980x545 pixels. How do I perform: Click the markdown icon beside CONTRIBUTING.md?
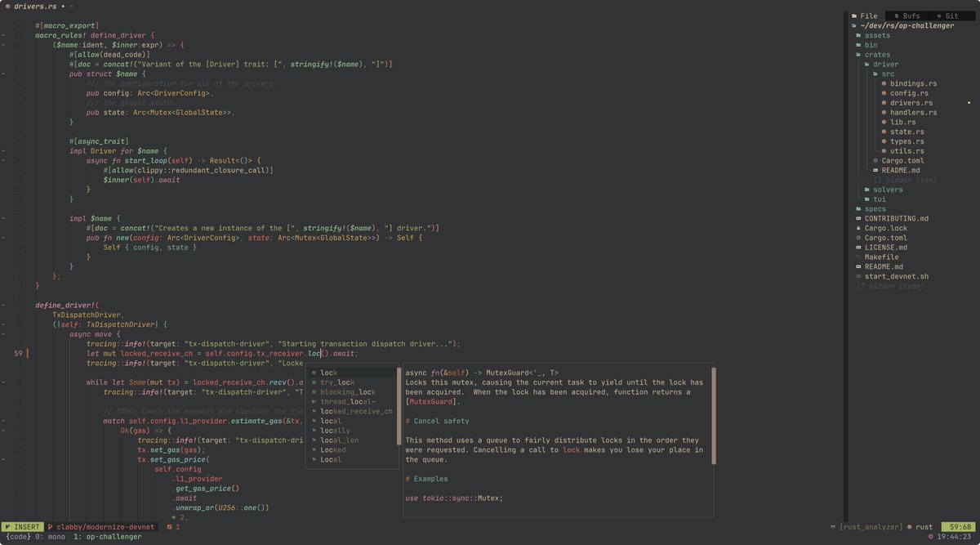[x=858, y=219]
